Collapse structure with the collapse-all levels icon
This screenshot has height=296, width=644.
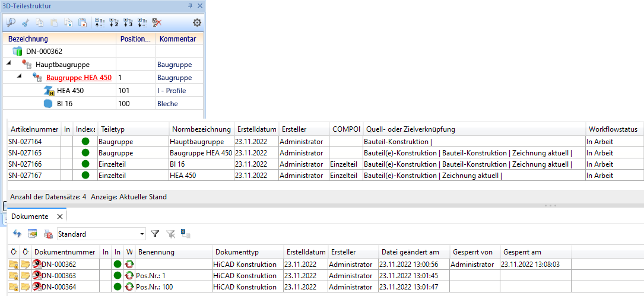coord(99,23)
